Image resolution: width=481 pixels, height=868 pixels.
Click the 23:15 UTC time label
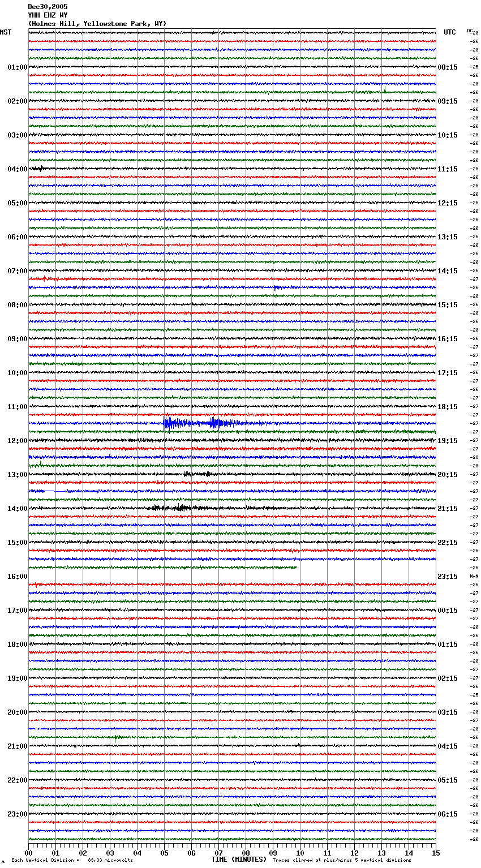448,577
